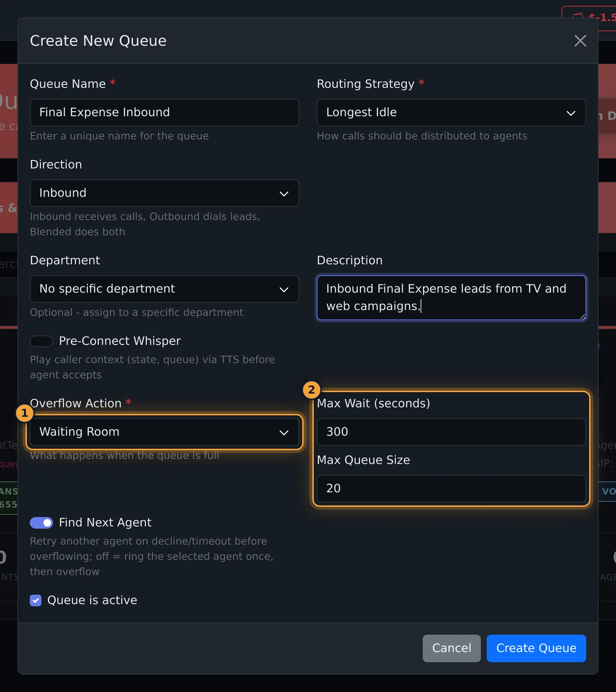Click the Overflow Action chevron icon
616x692 pixels.
pyautogui.click(x=284, y=433)
